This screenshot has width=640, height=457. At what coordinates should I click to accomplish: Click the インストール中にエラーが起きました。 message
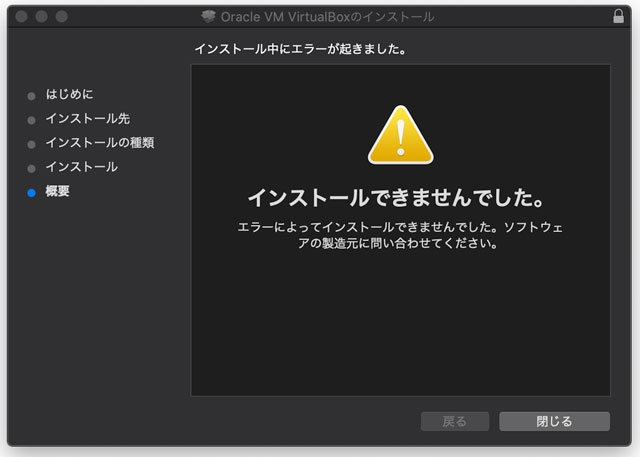pos(300,49)
